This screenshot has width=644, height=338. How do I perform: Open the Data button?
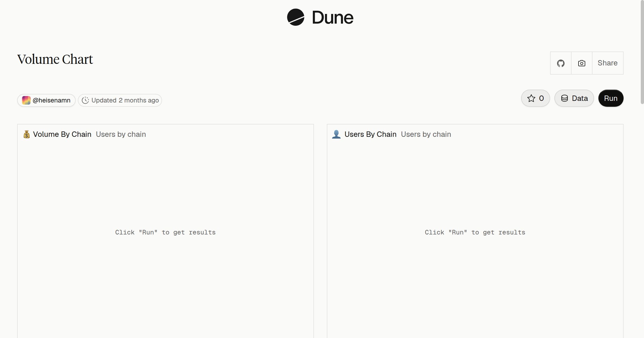(574, 98)
